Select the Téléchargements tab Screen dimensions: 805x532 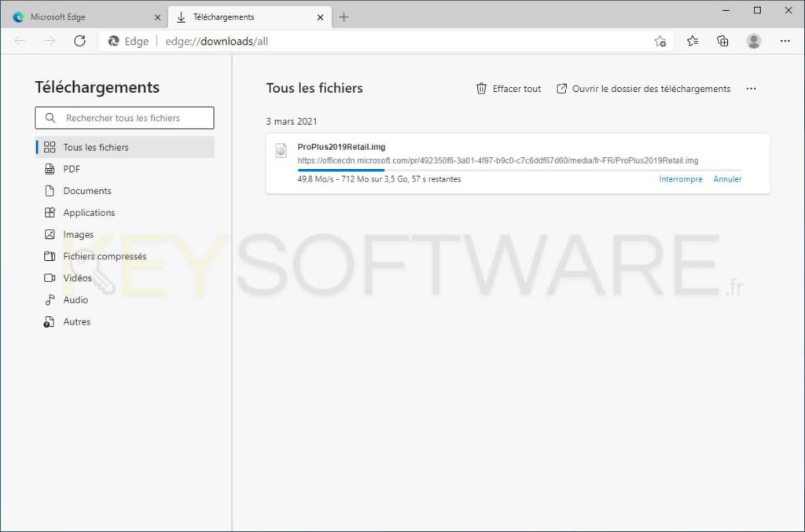click(x=249, y=17)
